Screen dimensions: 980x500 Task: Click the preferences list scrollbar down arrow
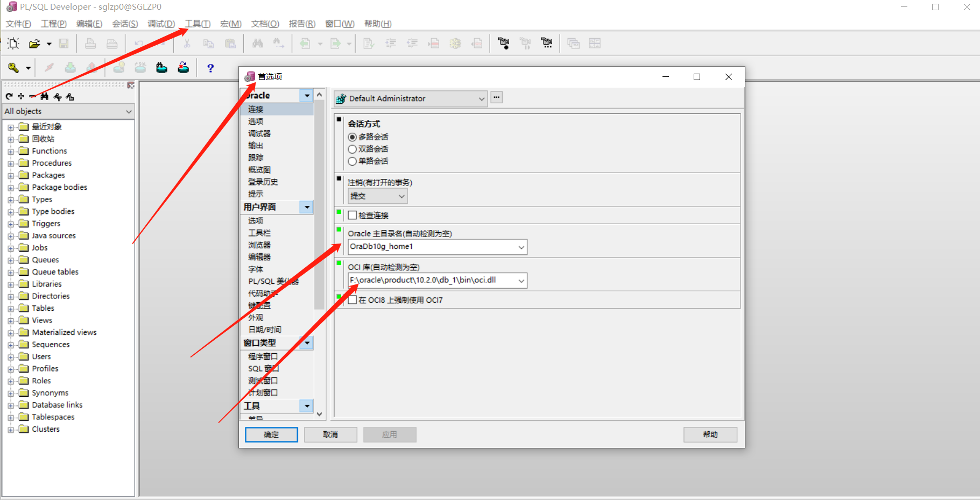[320, 414]
